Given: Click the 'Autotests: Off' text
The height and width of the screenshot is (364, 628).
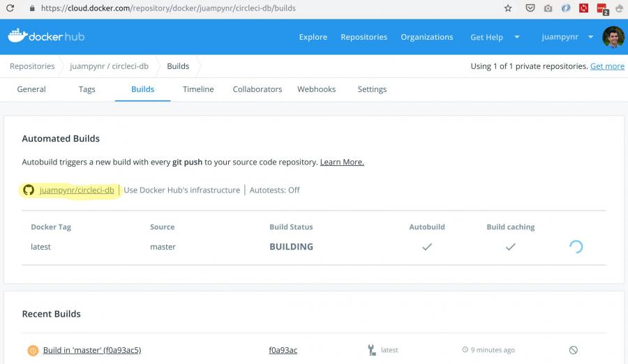Looking at the screenshot, I should [274, 190].
